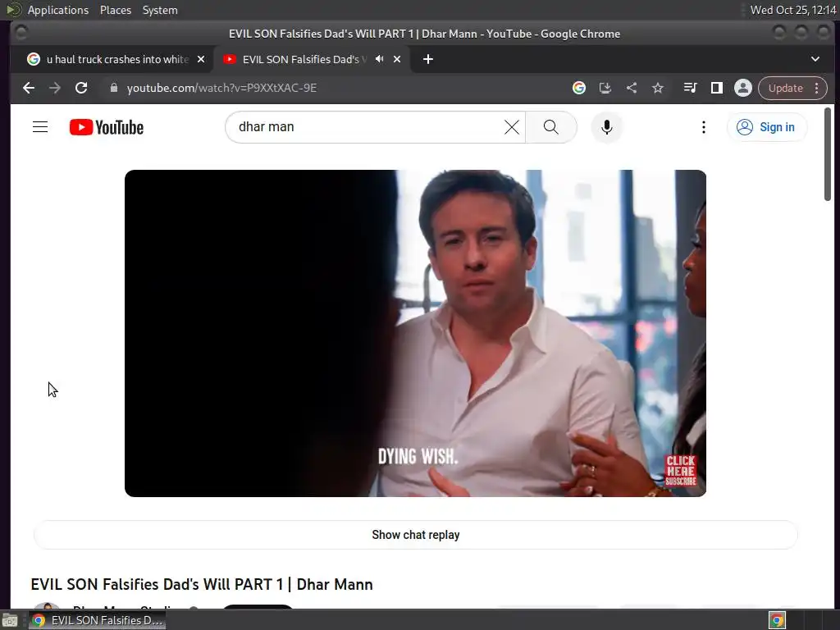Open the Places menu
The image size is (840, 630).
coord(116,10)
